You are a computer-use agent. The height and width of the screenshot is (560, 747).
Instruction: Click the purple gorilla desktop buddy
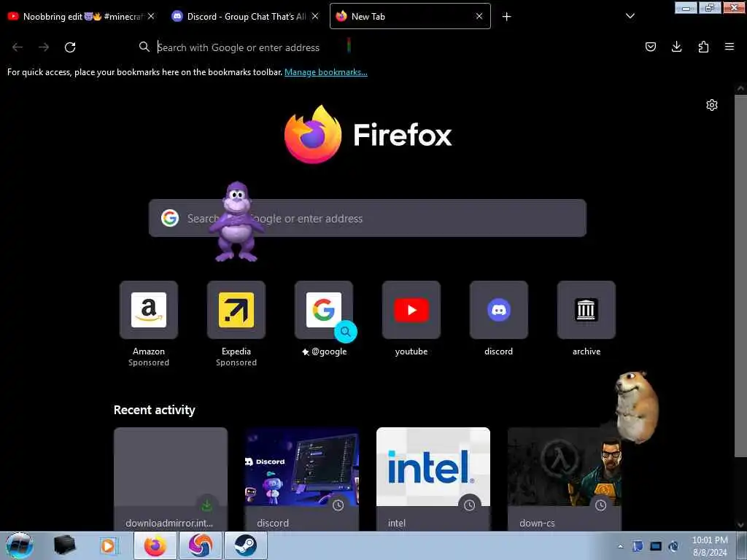(237, 222)
